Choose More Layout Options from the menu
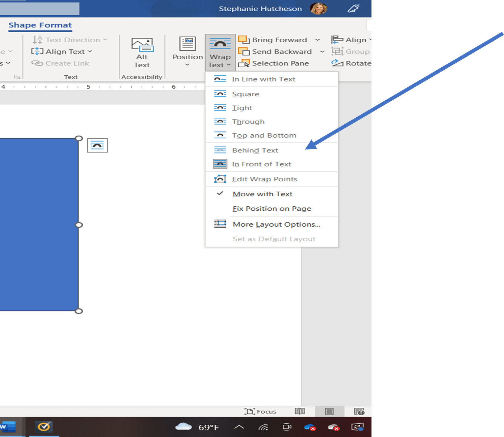The height and width of the screenshot is (437, 504). (276, 224)
